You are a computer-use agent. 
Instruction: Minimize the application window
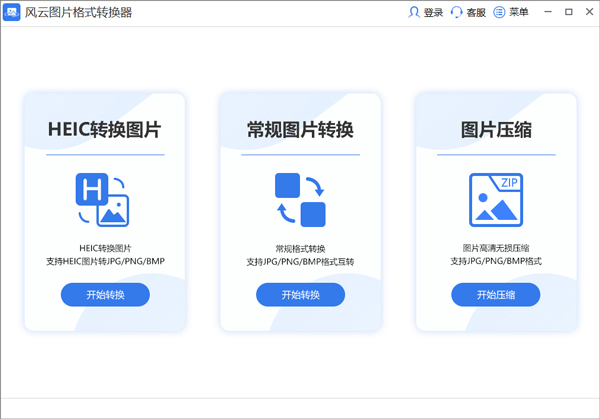pos(548,12)
